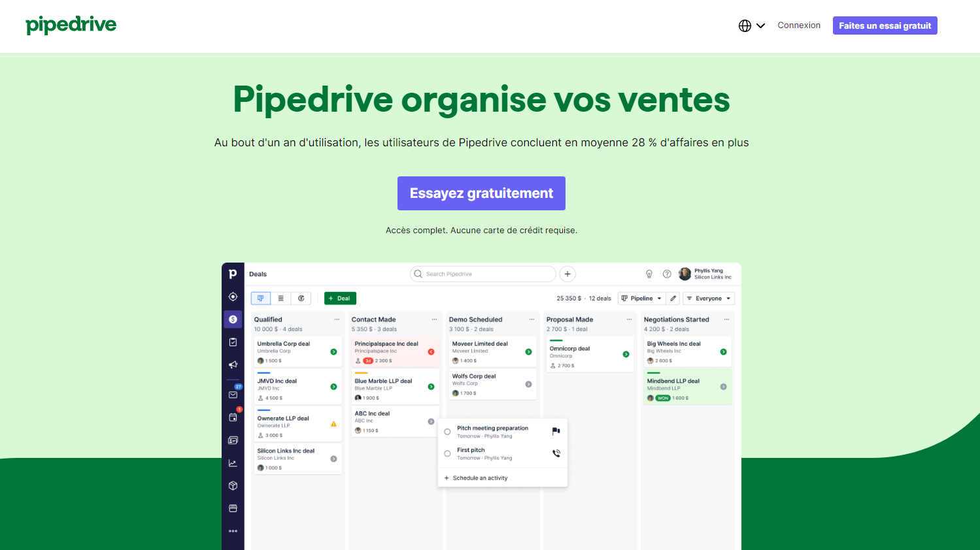Viewport: 980px width, 550px height.
Task: Open the Qualified column options menu
Action: [x=337, y=319]
